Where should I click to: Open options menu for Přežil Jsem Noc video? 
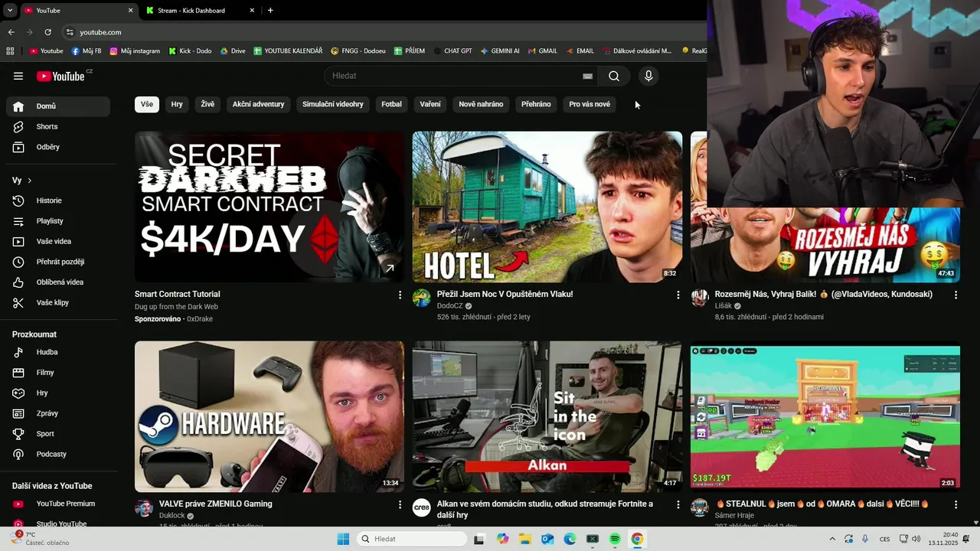(x=678, y=295)
